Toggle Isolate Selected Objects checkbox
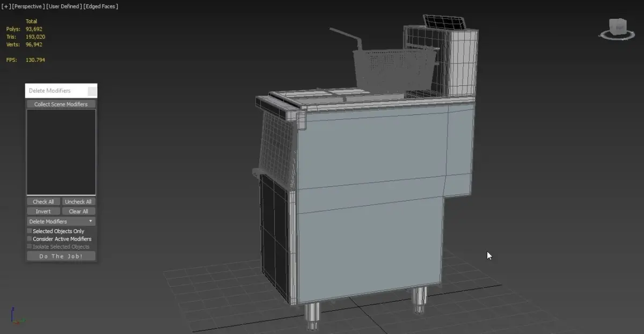 coord(30,246)
